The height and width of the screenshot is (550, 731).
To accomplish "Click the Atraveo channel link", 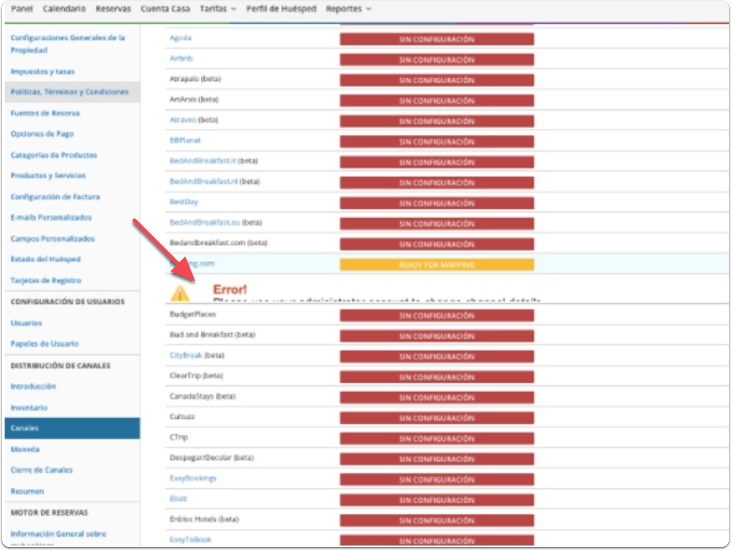I will tap(183, 120).
